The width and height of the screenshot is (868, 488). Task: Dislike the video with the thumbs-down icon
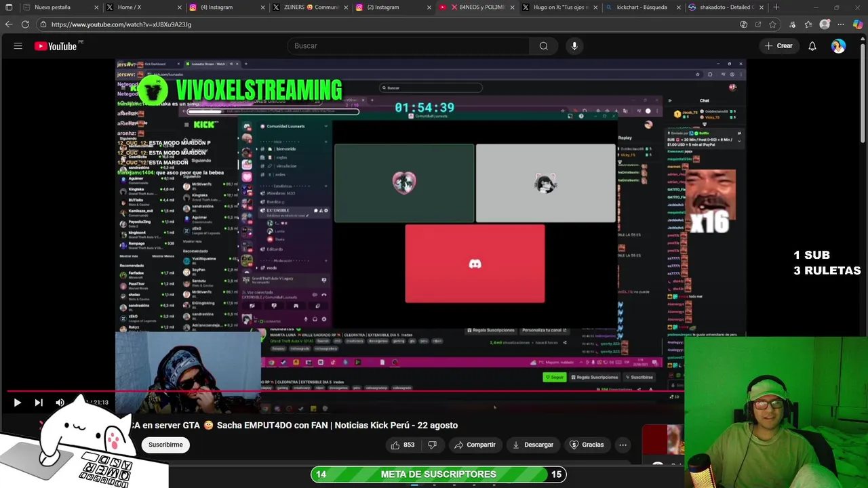coord(433,445)
